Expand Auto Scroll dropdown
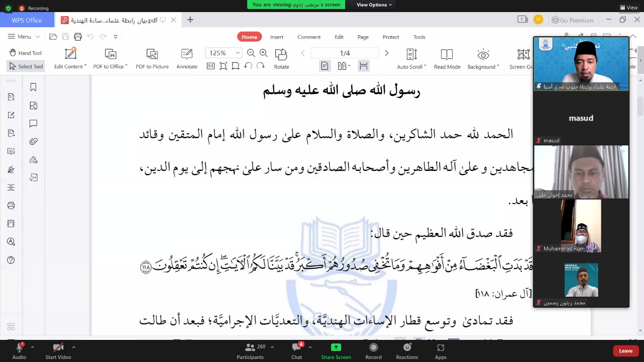 (425, 66)
